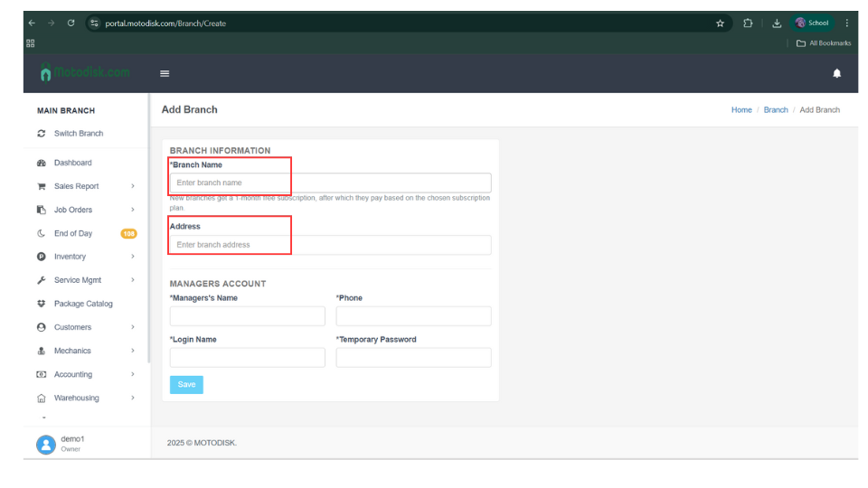This screenshot has width=868, height=488.
Task: Toggle the hamburger sidebar menu
Action: tap(165, 74)
